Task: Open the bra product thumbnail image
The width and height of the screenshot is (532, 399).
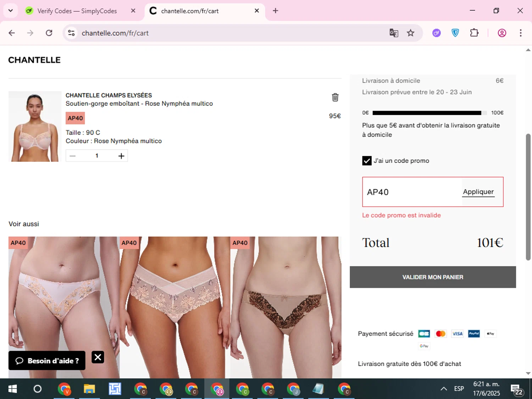Action: (x=35, y=126)
